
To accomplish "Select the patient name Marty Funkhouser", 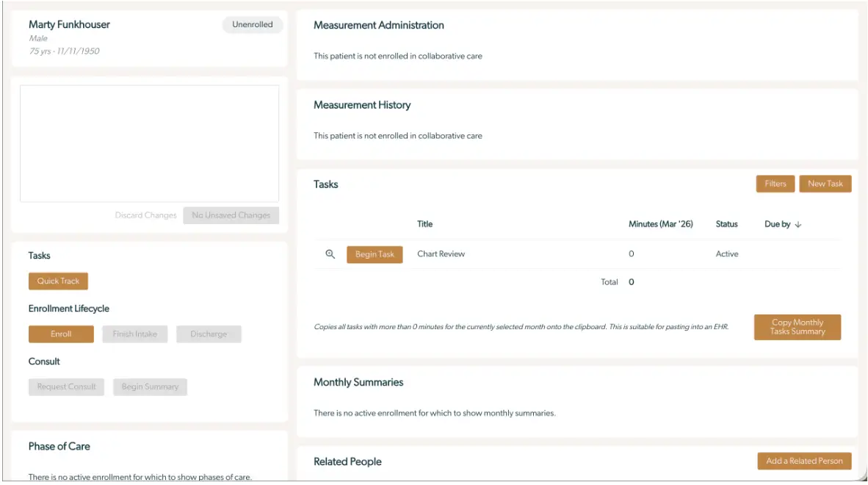I will point(68,24).
